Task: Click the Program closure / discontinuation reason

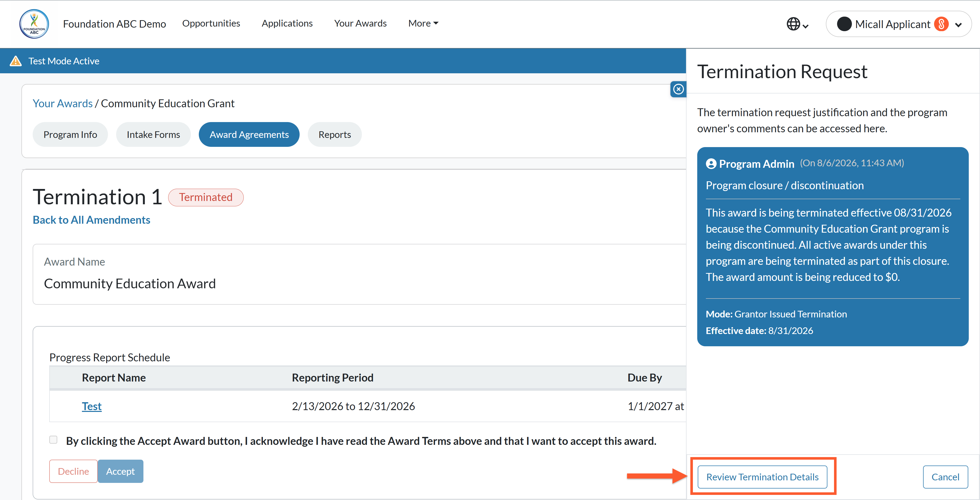Action: pos(785,185)
